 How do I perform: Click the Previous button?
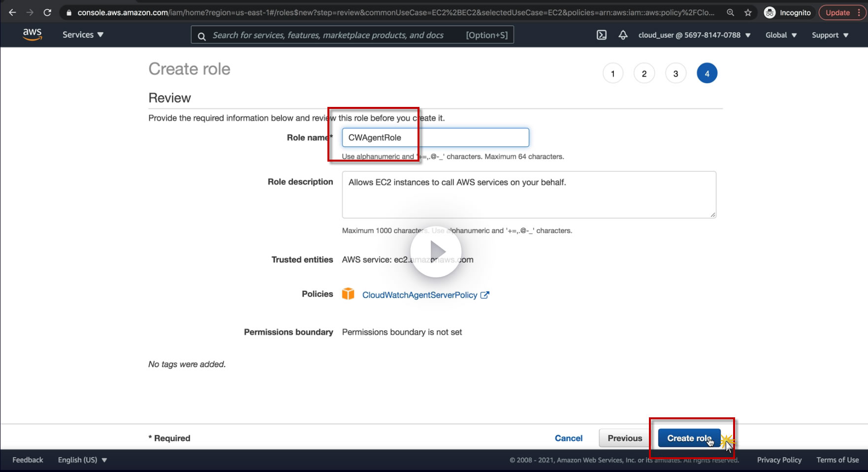click(625, 438)
